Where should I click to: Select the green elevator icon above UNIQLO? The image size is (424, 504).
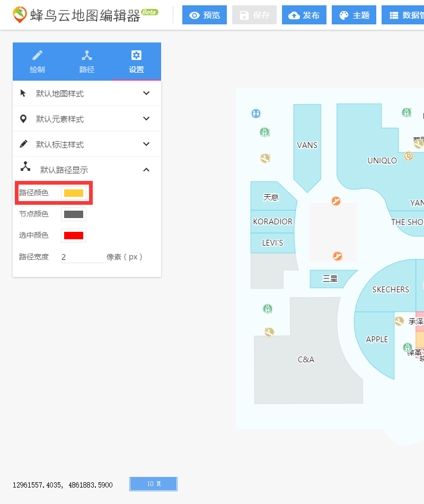pos(407,112)
